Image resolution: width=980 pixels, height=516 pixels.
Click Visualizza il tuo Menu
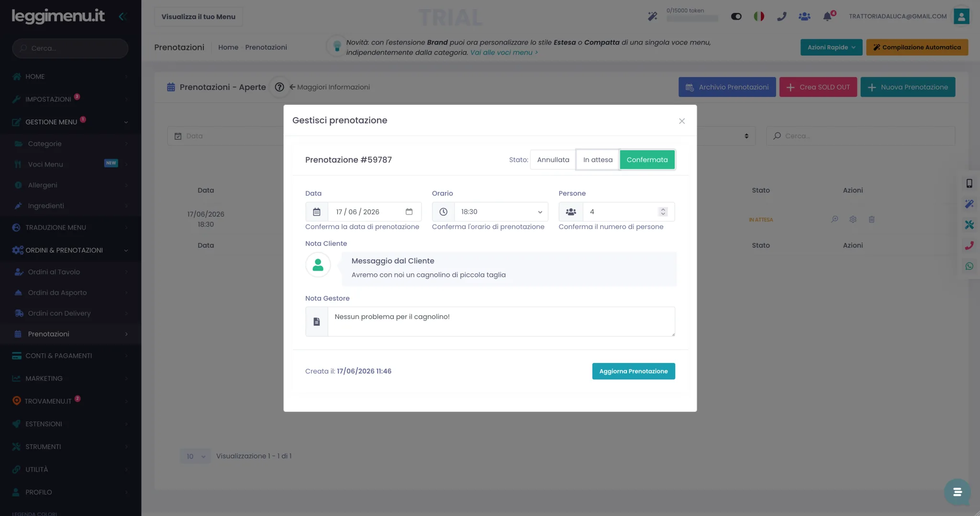pos(198,17)
